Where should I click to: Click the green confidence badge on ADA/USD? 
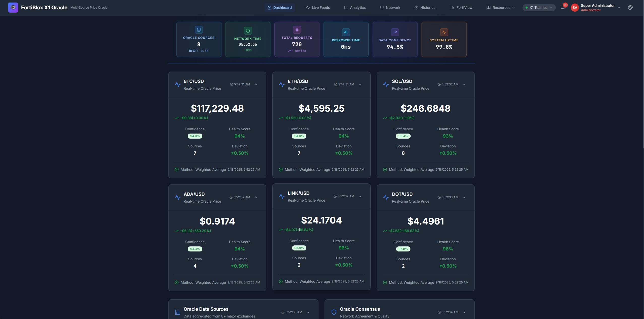click(195, 249)
